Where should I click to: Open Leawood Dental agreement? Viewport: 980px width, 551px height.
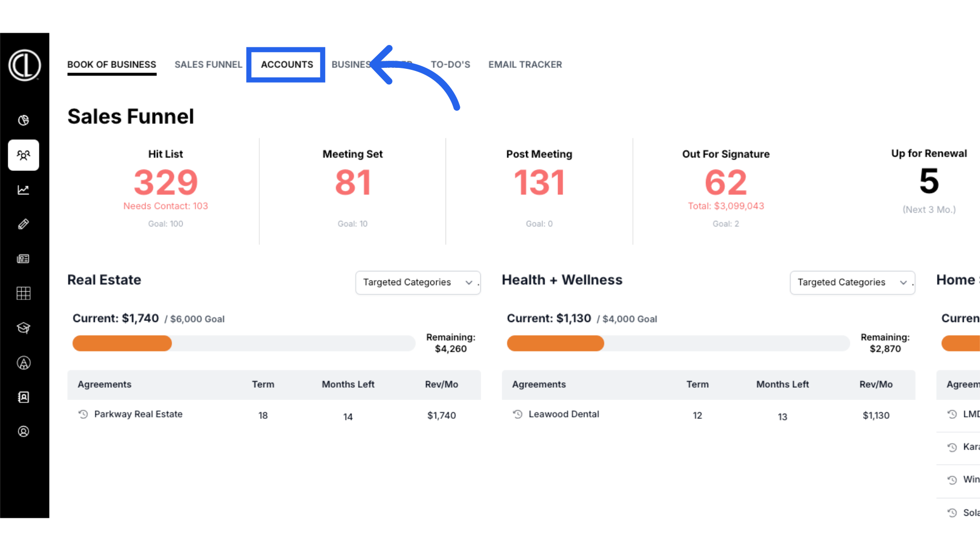564,414
